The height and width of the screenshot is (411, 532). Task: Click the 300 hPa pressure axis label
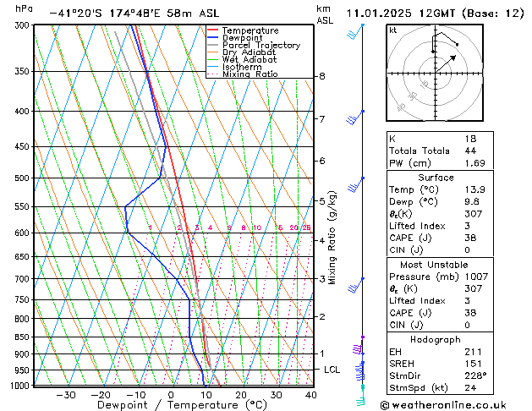click(x=24, y=25)
